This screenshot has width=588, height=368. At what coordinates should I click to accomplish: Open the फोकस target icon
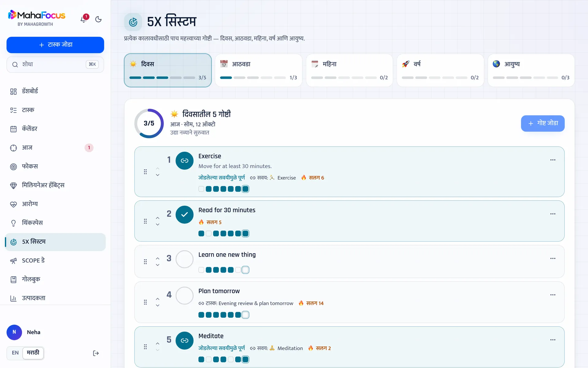pos(13,167)
